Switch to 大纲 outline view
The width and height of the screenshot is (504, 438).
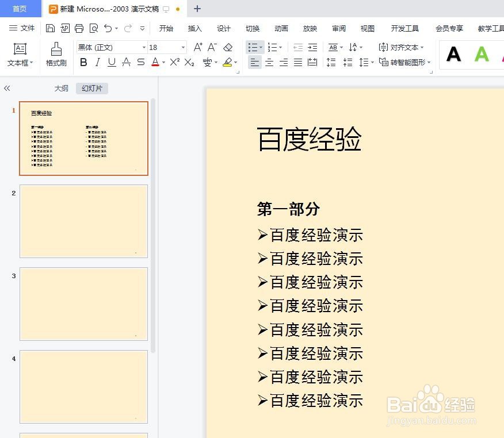(62, 88)
